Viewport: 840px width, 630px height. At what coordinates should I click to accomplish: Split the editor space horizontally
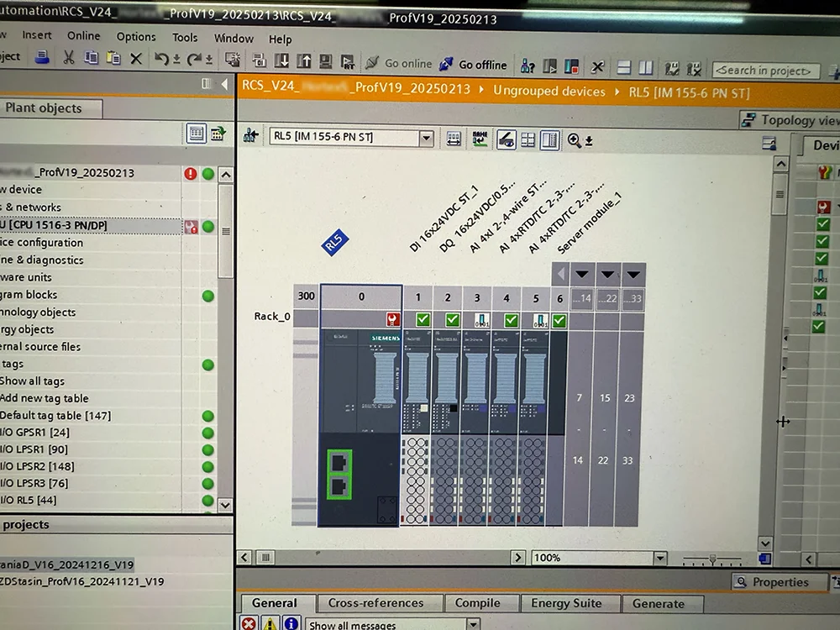point(623,67)
